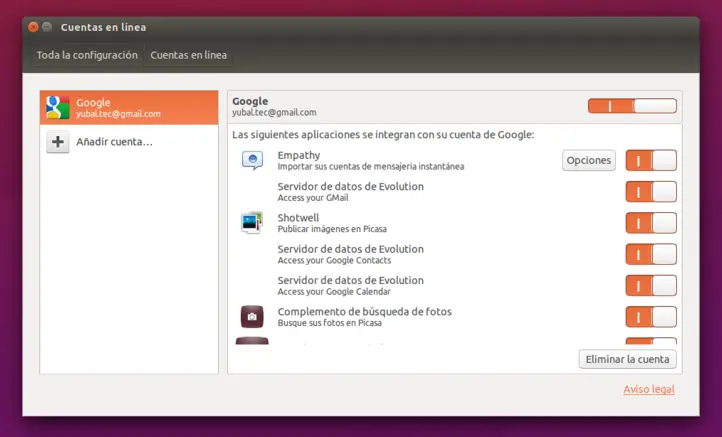The image size is (722, 437).
Task: Disable Empathy integration switch
Action: 651,160
